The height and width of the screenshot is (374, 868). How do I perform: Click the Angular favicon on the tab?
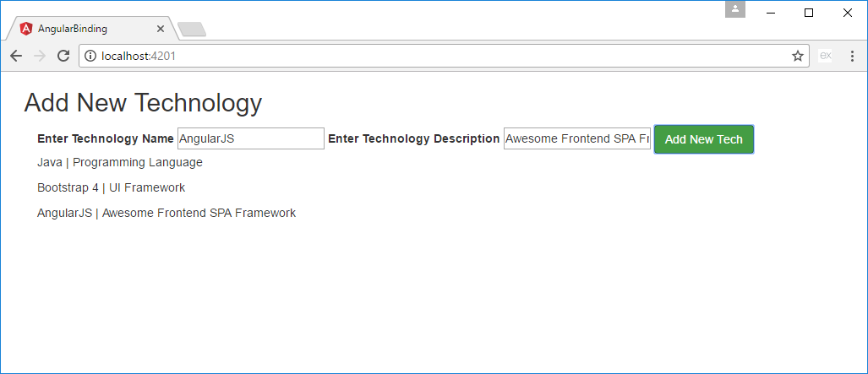click(x=25, y=28)
